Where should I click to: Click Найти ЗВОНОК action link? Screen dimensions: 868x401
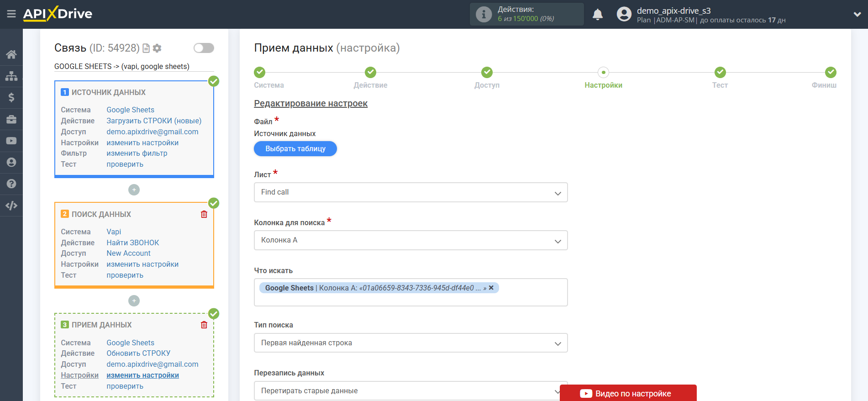pos(133,243)
